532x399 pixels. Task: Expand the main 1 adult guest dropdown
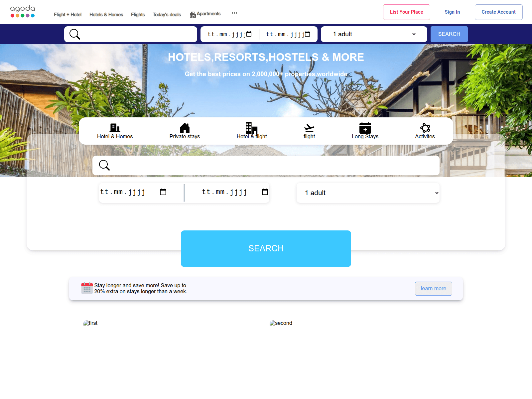(x=368, y=193)
